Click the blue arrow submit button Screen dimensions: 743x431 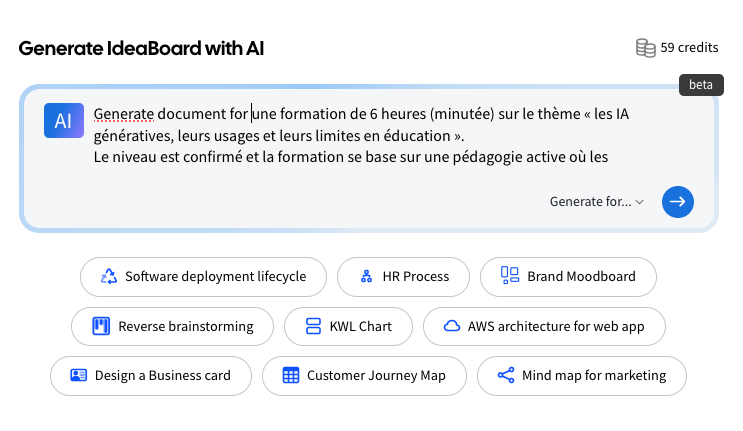[x=677, y=201]
